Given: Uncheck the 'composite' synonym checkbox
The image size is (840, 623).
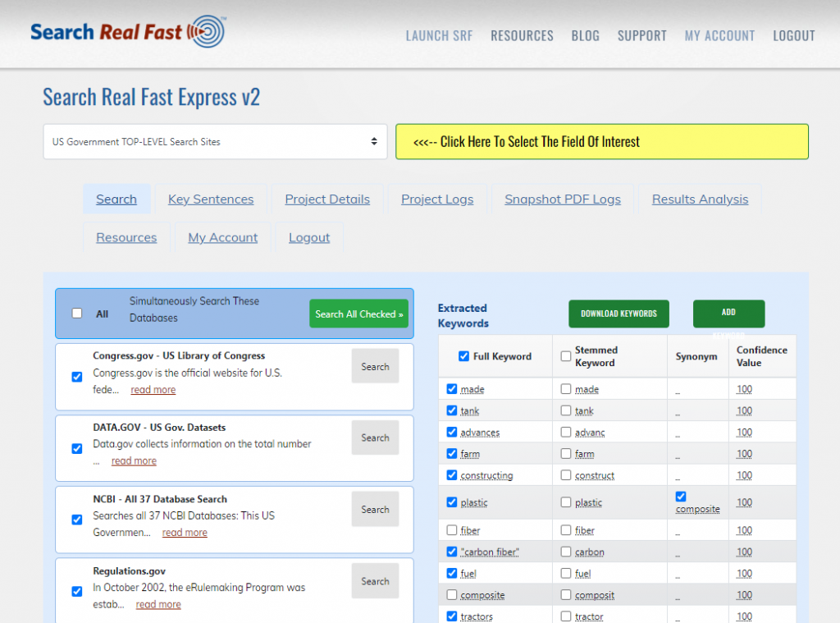Looking at the screenshot, I should pos(681,497).
